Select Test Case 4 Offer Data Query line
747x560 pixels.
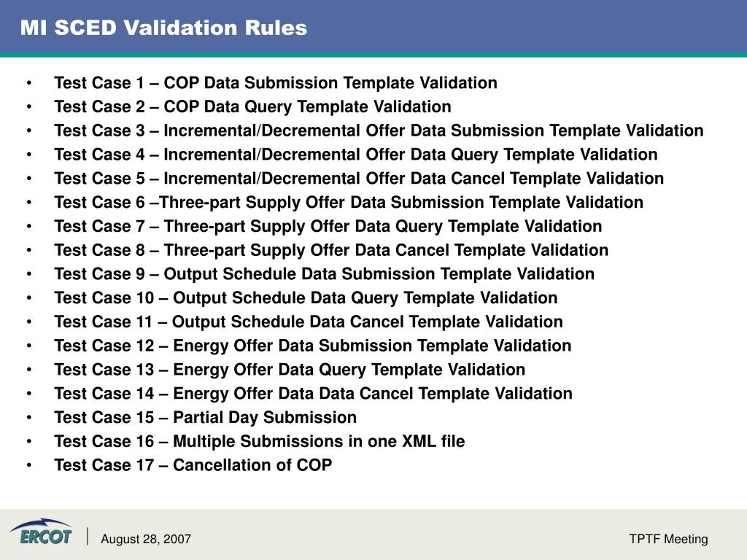tap(356, 155)
